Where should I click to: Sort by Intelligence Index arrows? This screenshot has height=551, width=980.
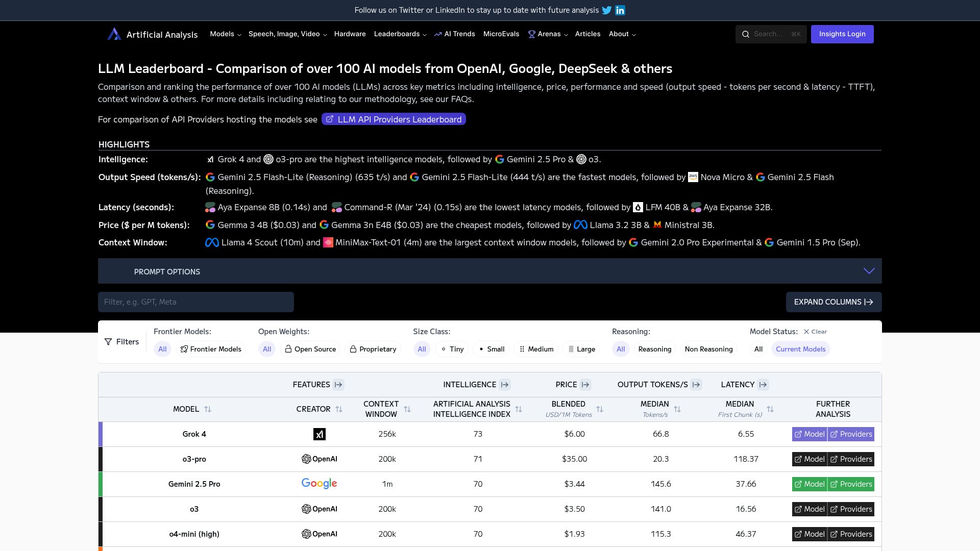click(x=519, y=409)
